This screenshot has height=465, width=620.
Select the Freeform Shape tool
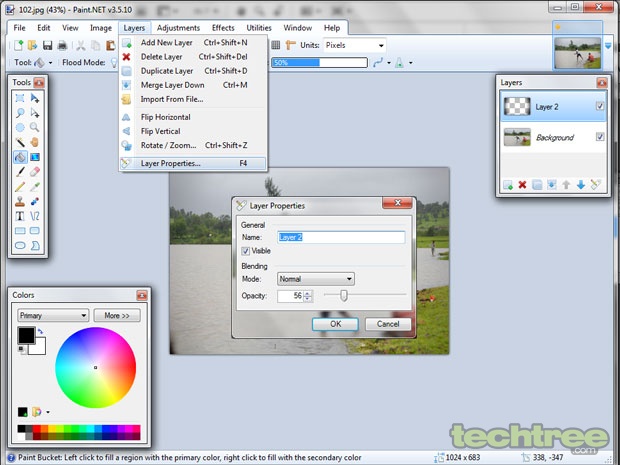(35, 246)
